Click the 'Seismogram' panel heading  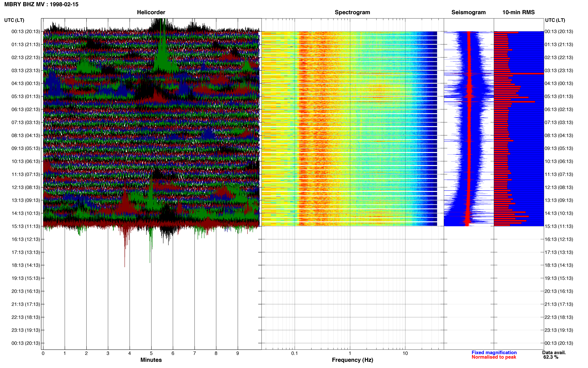coord(468,12)
